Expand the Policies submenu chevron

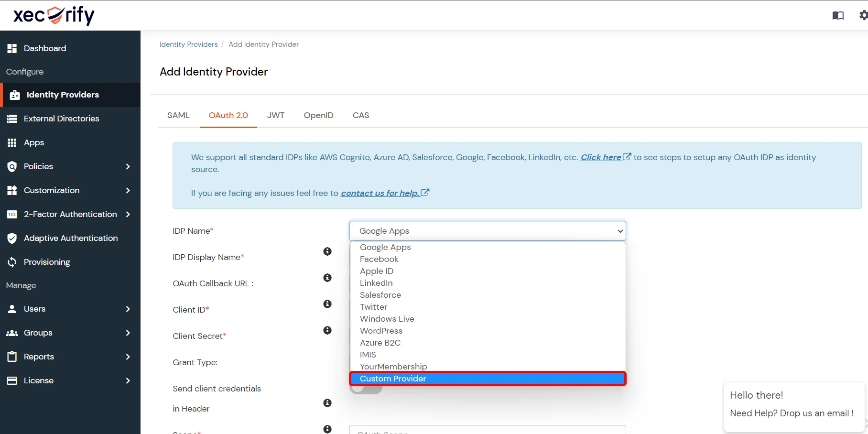click(128, 166)
